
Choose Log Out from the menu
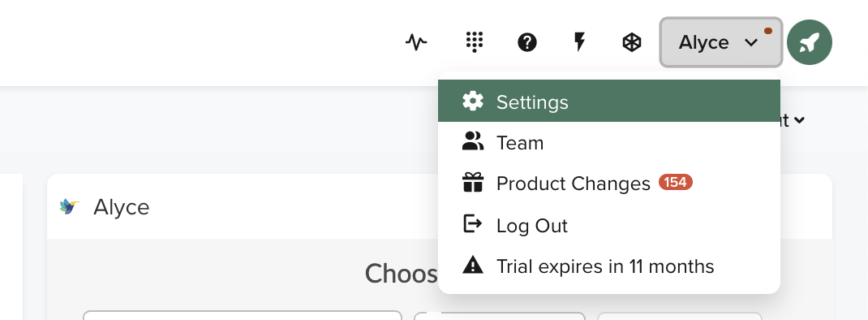click(x=609, y=225)
